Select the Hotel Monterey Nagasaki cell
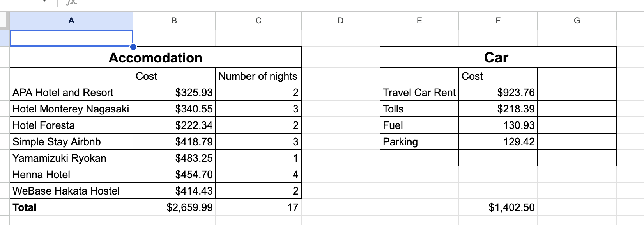The height and width of the screenshot is (225, 644). click(71, 109)
